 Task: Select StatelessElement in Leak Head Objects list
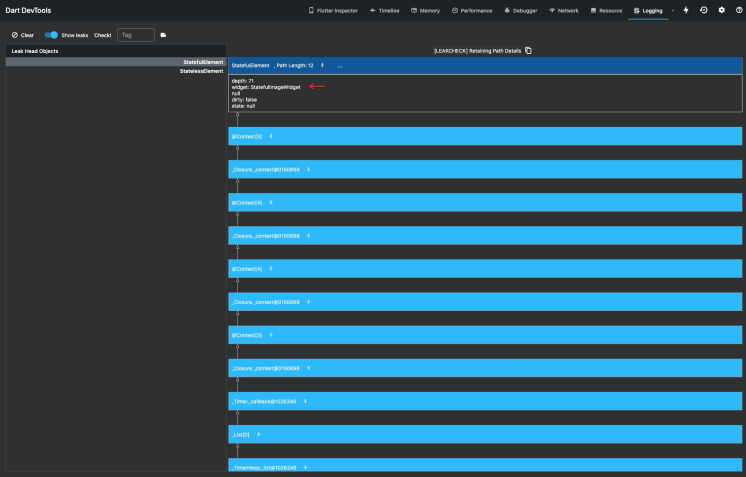click(x=116, y=71)
